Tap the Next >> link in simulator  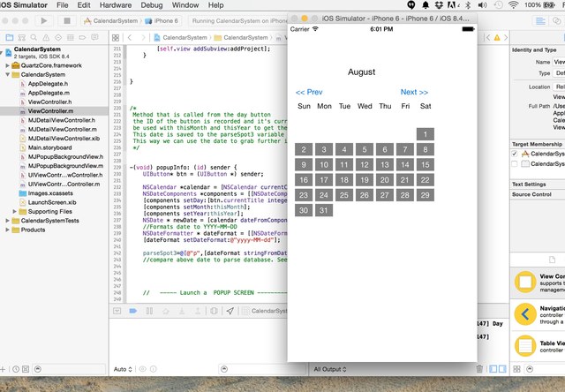(x=414, y=92)
